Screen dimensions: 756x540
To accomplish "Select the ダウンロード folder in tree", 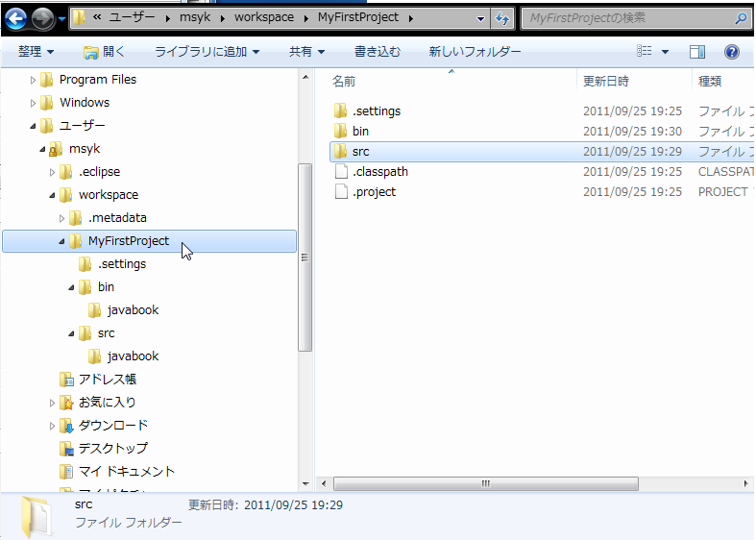I will (112, 426).
